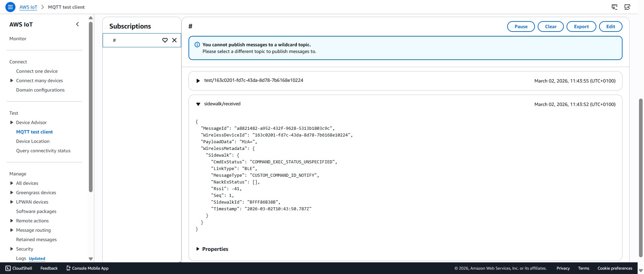Screen dimensions: 644x274
Task: Click the info icon in the wildcard notice
Action: tap(197, 45)
